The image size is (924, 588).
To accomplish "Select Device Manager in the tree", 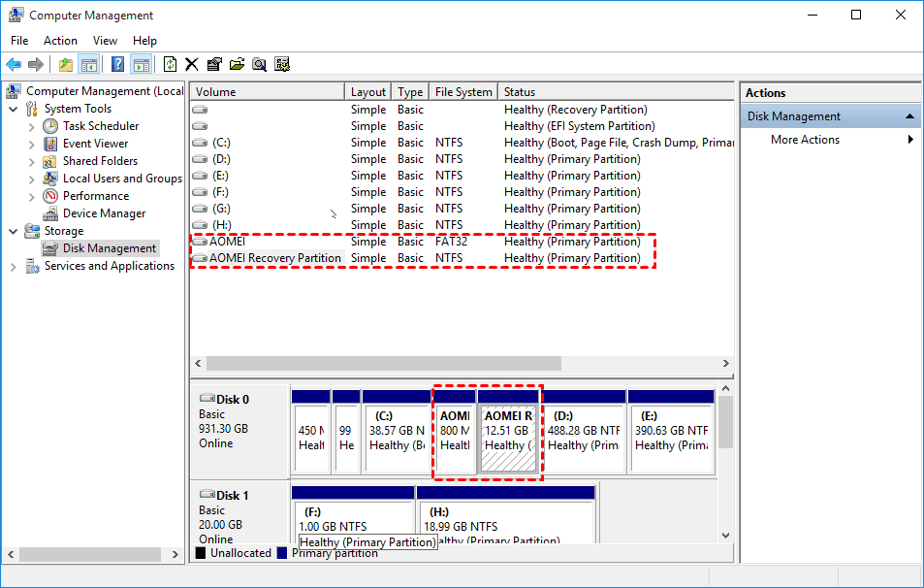I will 104,213.
